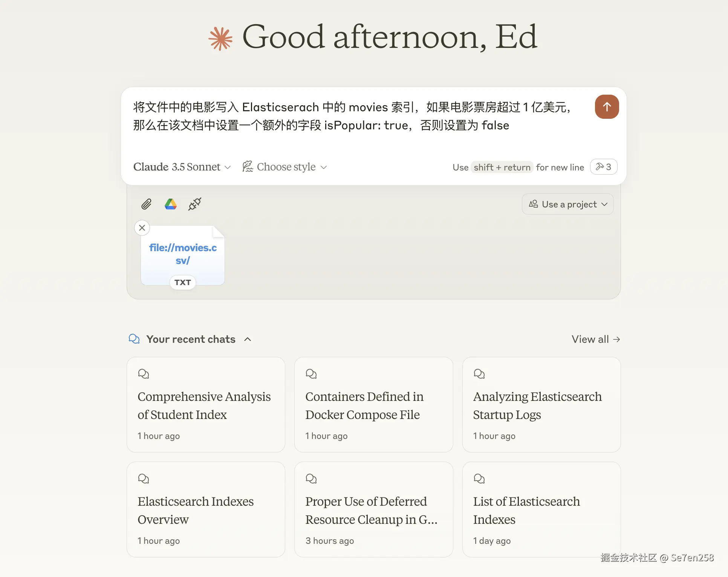728x577 pixels.
Task: Click chat icon on Containers Defined card
Action: 311,374
